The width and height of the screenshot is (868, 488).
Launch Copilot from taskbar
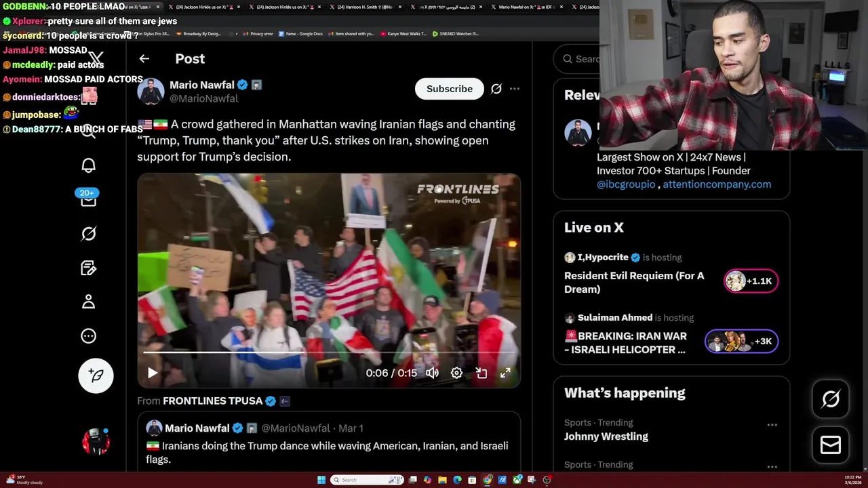tap(427, 480)
